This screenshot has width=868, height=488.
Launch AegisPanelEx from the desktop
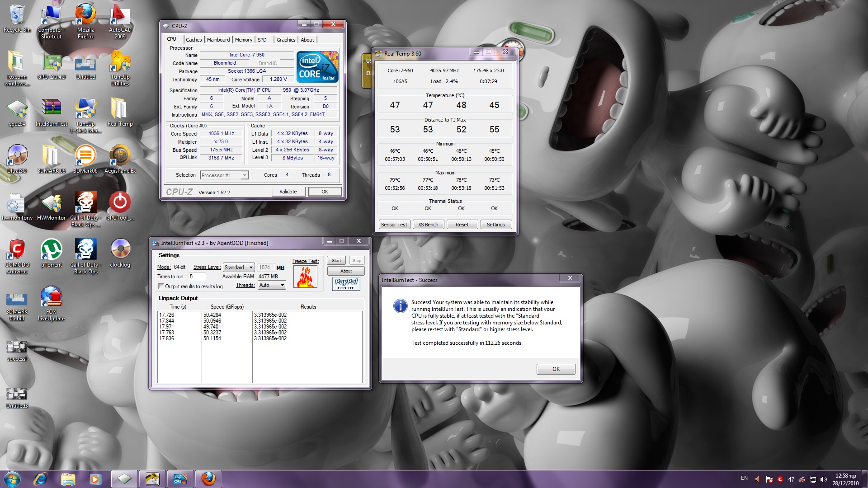(x=120, y=159)
